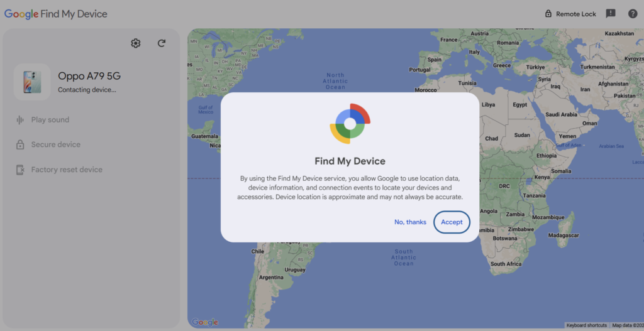Click the North Atlantic Ocean map label
The image size is (644, 331).
(336, 81)
